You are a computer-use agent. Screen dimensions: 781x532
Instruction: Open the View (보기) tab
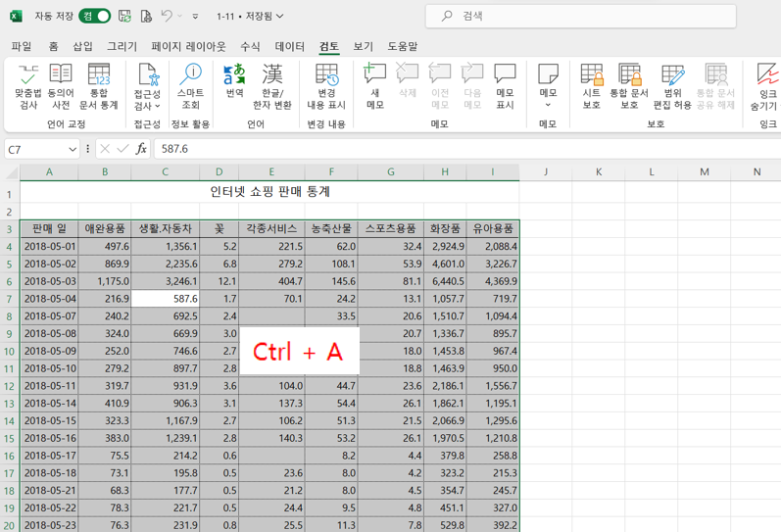(364, 46)
